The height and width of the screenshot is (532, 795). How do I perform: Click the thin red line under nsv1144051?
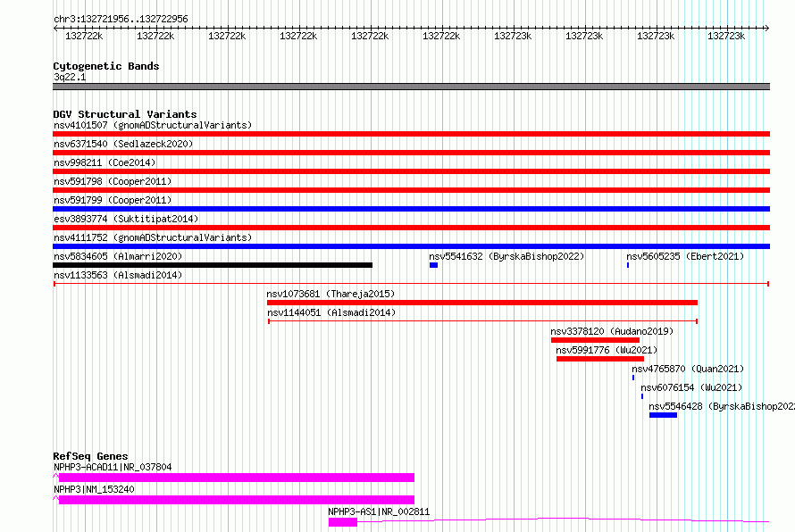coord(482,321)
